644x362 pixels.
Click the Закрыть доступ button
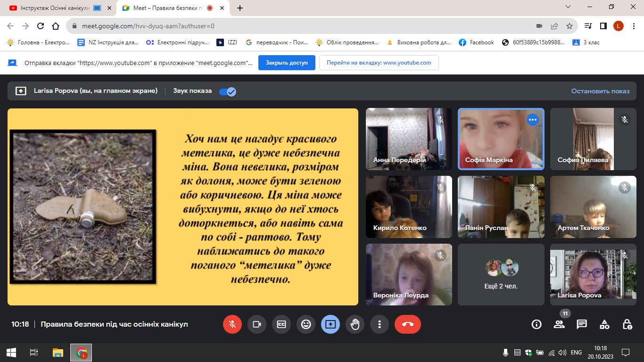tap(287, 63)
